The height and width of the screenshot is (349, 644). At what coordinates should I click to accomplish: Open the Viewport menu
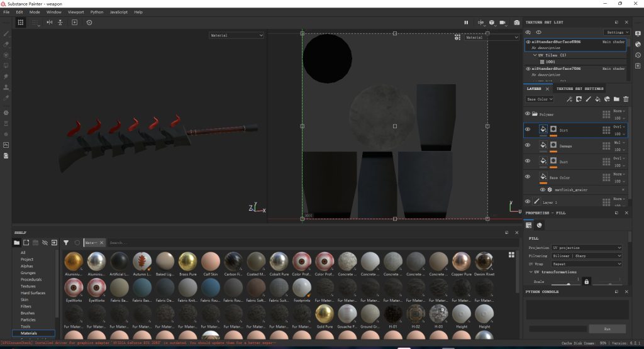point(75,13)
